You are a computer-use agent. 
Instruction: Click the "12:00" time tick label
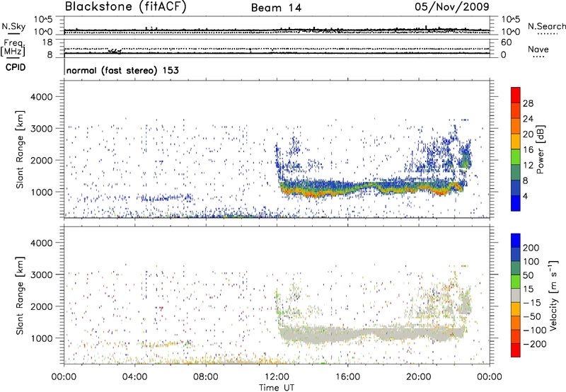click(x=277, y=377)
